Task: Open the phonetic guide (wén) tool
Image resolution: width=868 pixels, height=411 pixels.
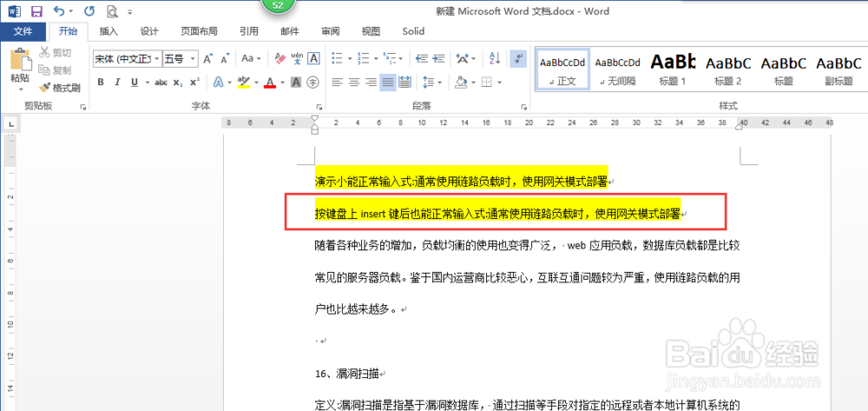Action: click(297, 58)
